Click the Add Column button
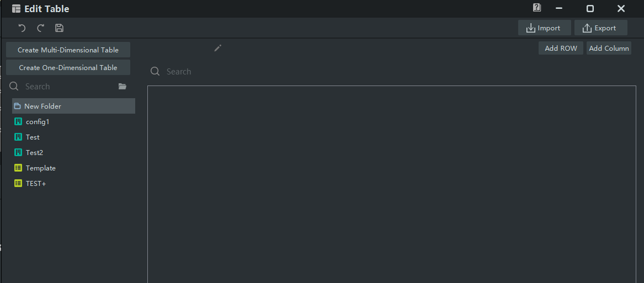Screen dimensions: 644x283 click(x=609, y=49)
